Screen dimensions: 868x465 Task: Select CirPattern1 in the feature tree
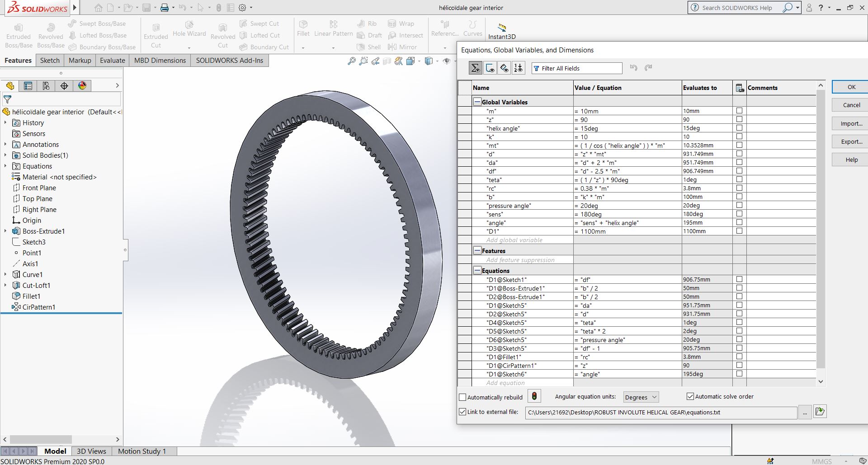click(x=39, y=307)
